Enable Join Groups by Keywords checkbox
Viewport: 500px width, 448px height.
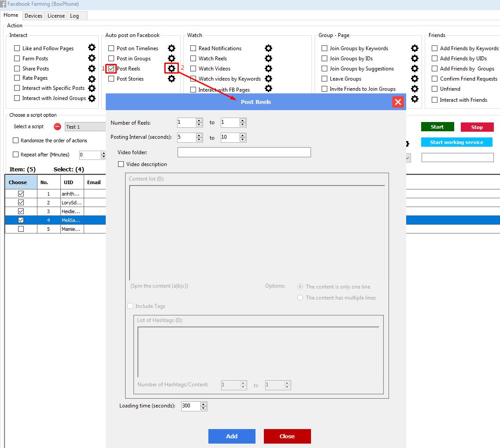pyautogui.click(x=324, y=48)
